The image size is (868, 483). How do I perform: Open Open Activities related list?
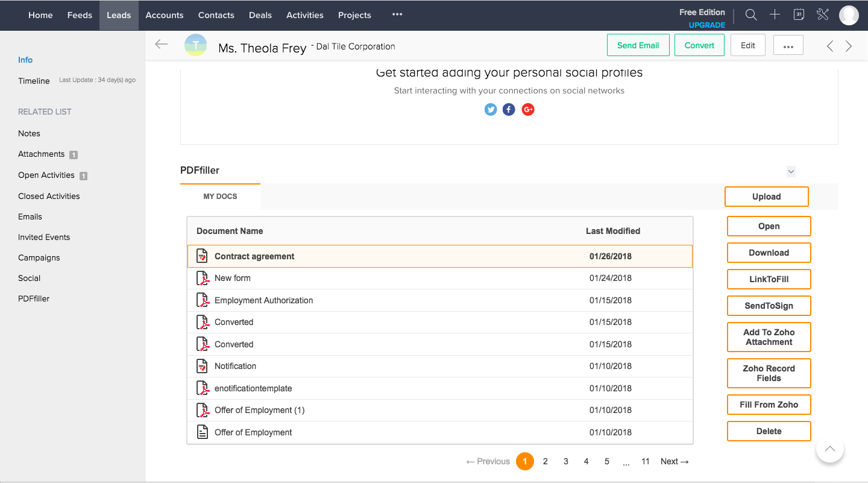pyautogui.click(x=46, y=175)
